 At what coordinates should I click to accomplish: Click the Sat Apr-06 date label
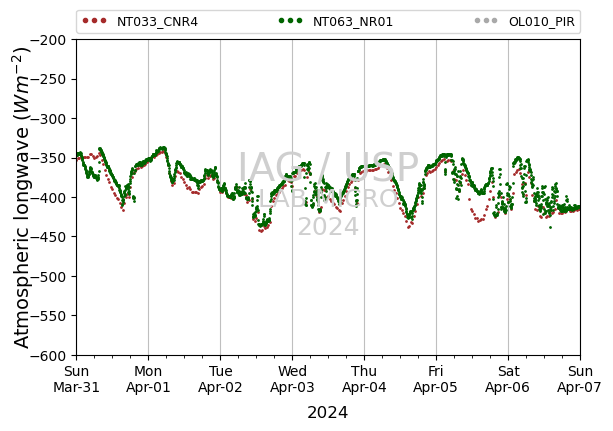click(x=508, y=379)
